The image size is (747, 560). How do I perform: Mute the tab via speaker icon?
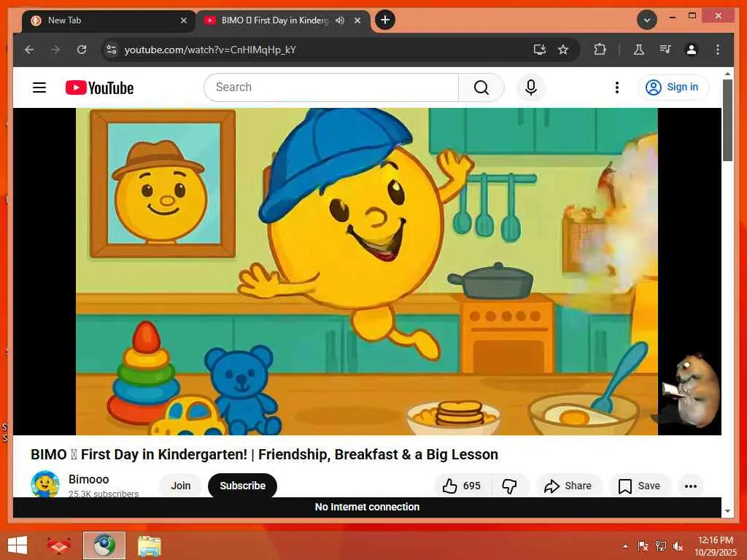[x=340, y=20]
